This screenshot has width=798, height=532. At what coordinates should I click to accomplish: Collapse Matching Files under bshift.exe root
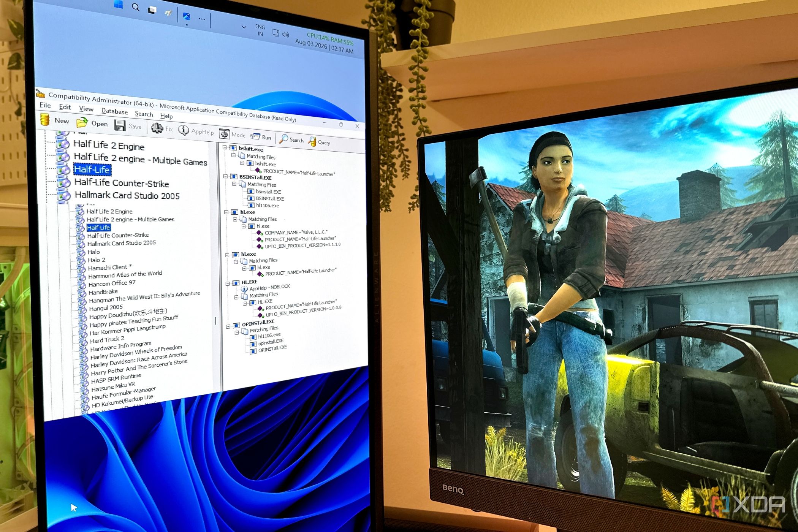[233, 155]
